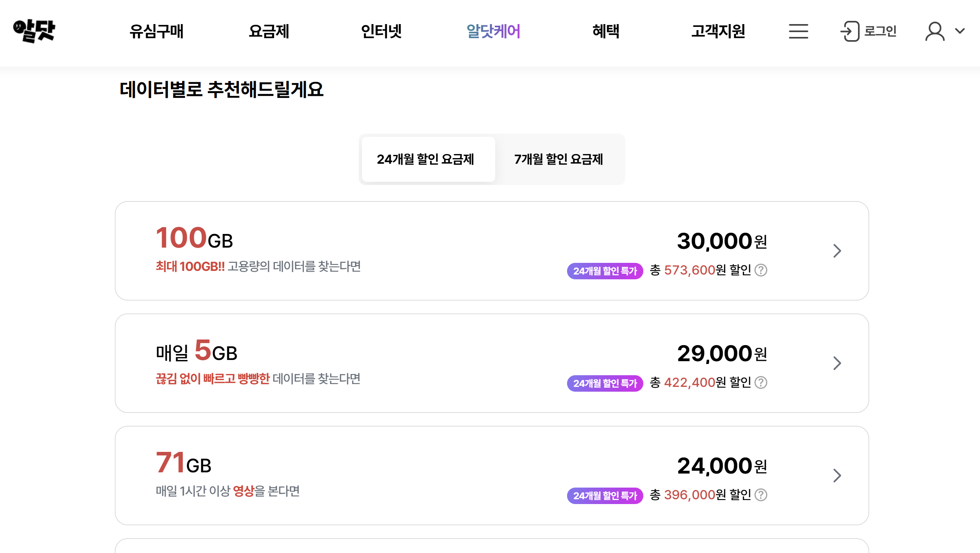This screenshot has width=980, height=553.
Task: Open details arrow for 매일 5GB plan
Action: (x=837, y=363)
